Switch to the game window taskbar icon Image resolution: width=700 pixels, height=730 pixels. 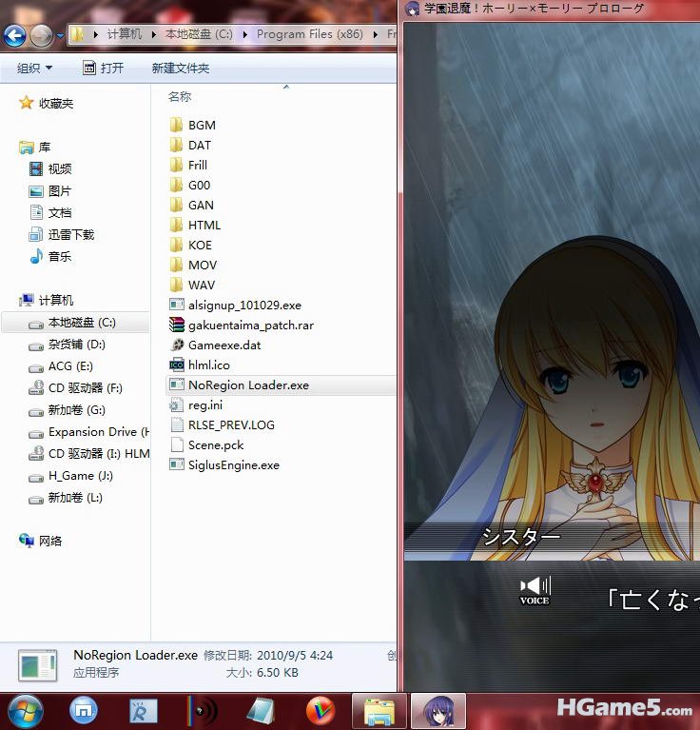(x=438, y=710)
